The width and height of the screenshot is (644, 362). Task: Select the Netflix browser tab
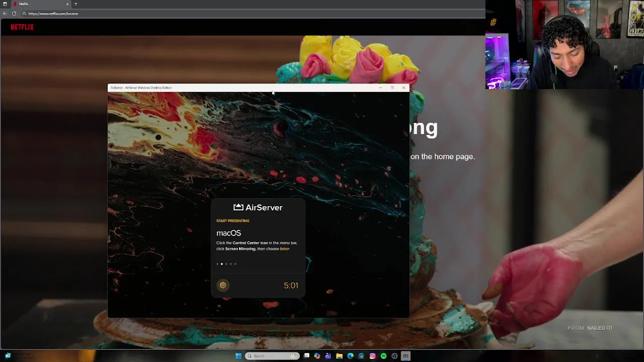click(40, 4)
